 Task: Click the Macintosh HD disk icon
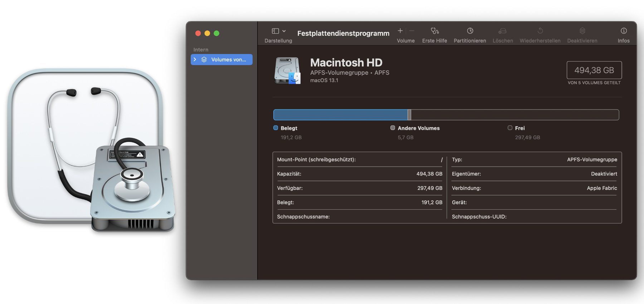pos(287,70)
